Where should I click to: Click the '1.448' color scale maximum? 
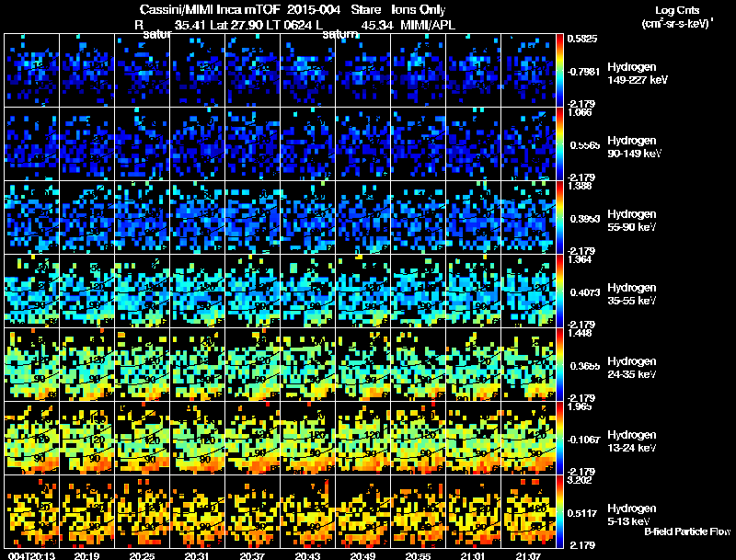point(580,333)
